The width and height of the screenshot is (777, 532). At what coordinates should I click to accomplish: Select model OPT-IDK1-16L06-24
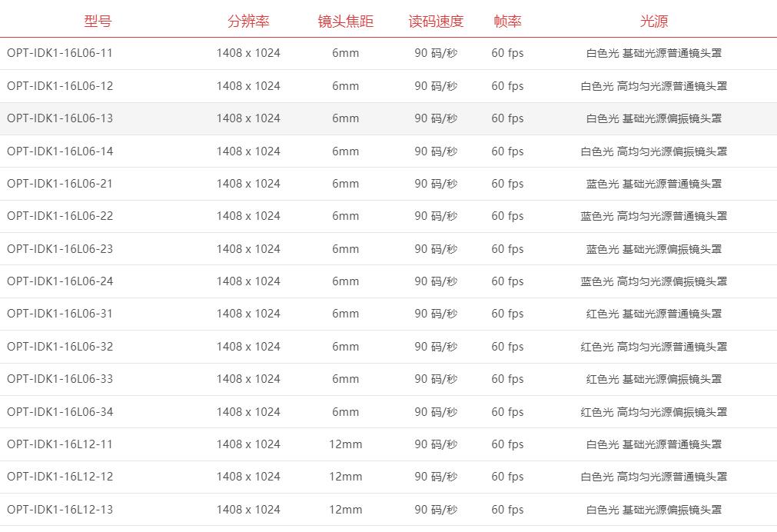coord(60,281)
